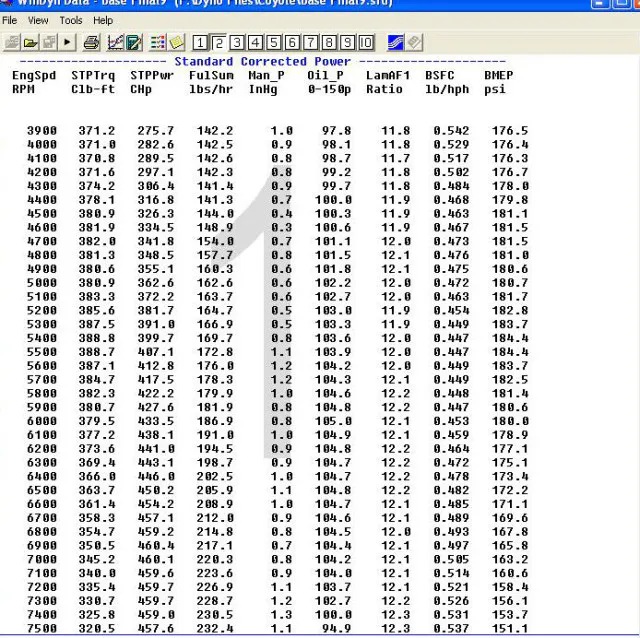Switch to data page 1

201,43
